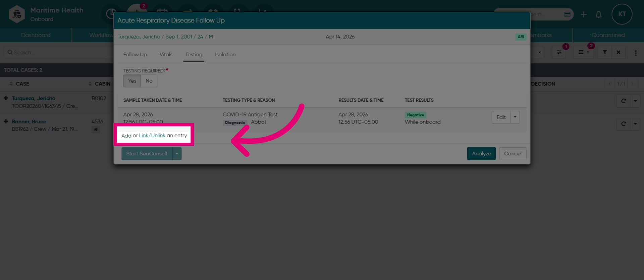Image resolution: width=644 pixels, height=280 pixels.
Task: Expand the Banner, Bruce row plus icon
Action: pos(6,121)
